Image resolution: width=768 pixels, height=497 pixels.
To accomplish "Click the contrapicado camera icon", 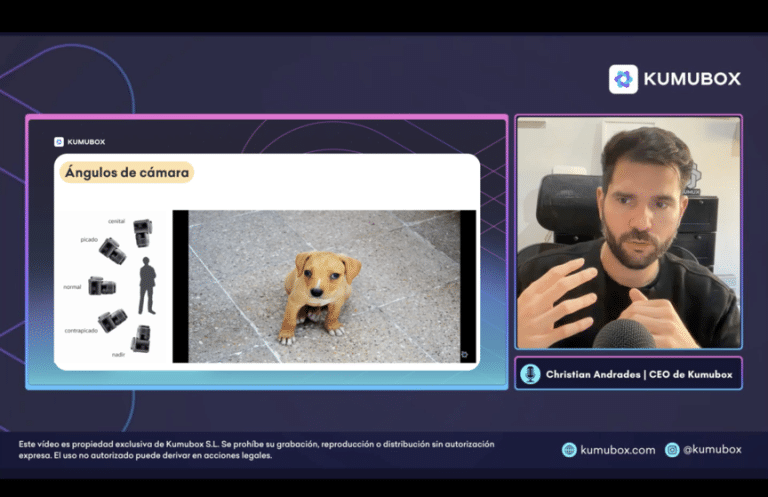I will click(112, 320).
